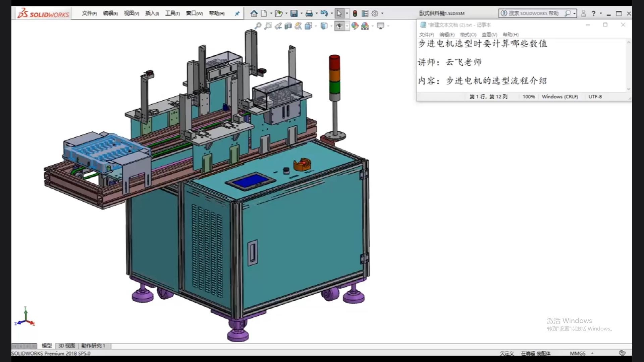This screenshot has width=644, height=362.
Task: Open Options gear icon
Action: (375, 13)
